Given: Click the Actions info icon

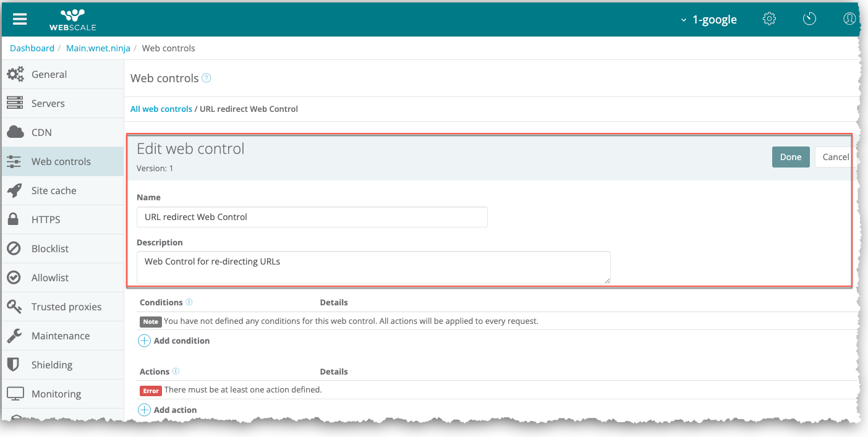Looking at the screenshot, I should pyautogui.click(x=176, y=371).
